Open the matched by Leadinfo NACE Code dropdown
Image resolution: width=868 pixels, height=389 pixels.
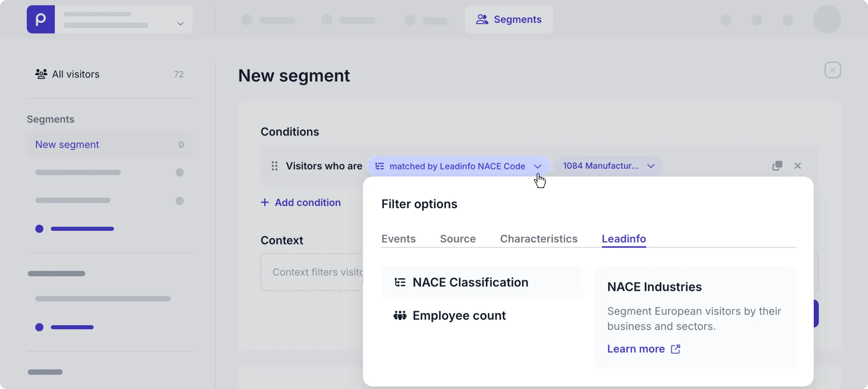[x=458, y=166]
